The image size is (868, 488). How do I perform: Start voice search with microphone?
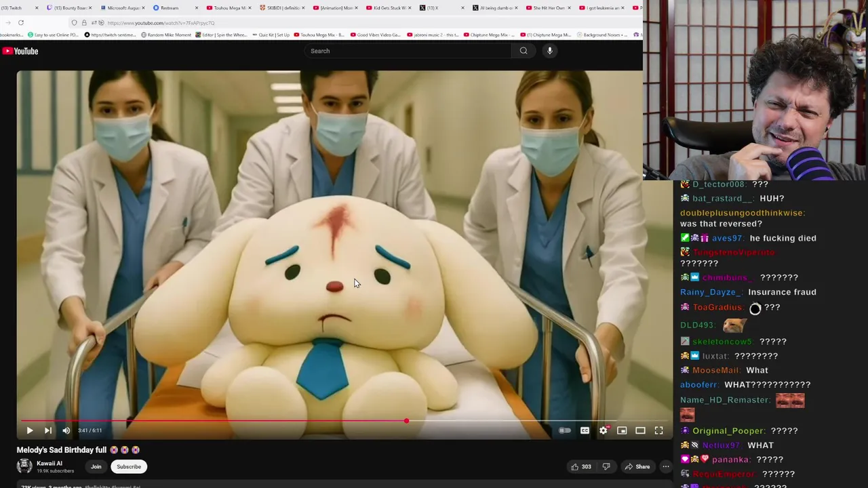[550, 51]
